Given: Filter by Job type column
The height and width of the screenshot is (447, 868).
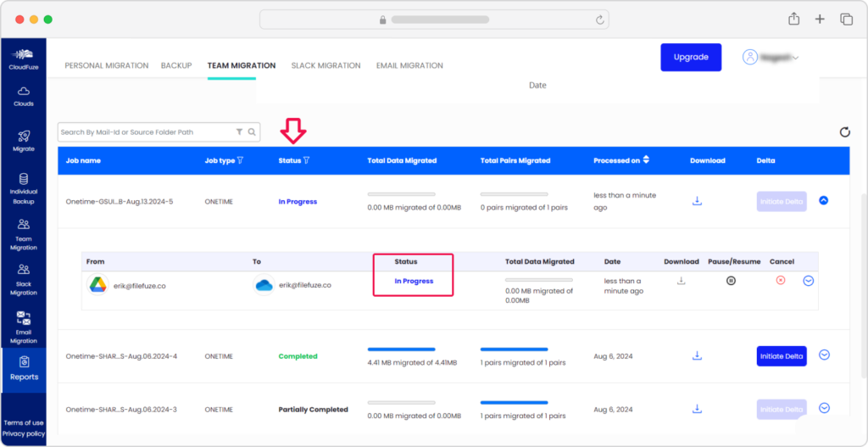Looking at the screenshot, I should pyautogui.click(x=240, y=160).
